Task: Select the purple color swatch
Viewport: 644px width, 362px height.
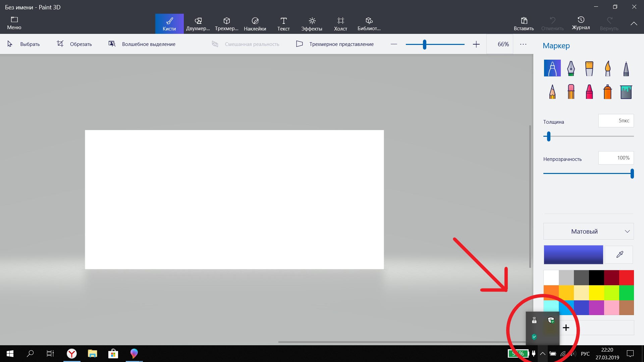Action: pos(596,308)
